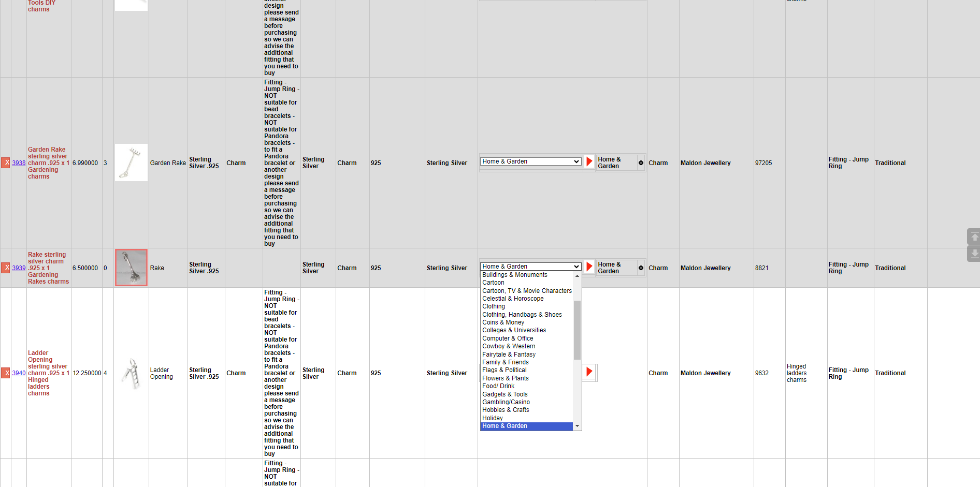
Task: Choose Fairytale & Fantasy category
Action: point(526,355)
